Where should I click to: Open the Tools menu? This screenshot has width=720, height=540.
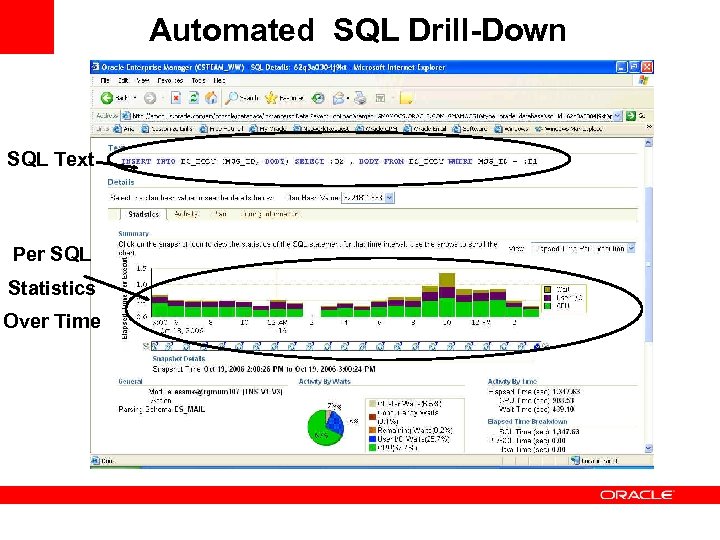click(198, 80)
